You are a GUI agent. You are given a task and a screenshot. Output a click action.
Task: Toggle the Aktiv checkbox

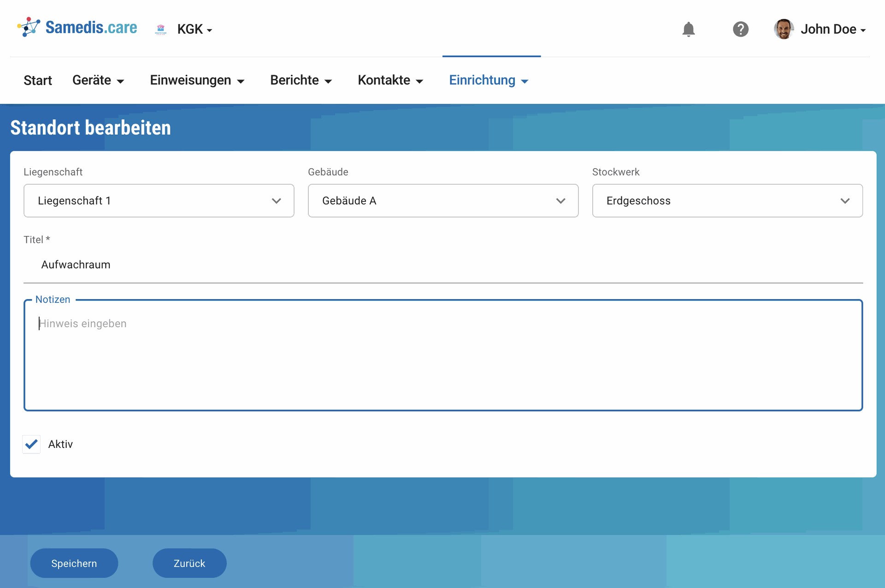pos(31,444)
